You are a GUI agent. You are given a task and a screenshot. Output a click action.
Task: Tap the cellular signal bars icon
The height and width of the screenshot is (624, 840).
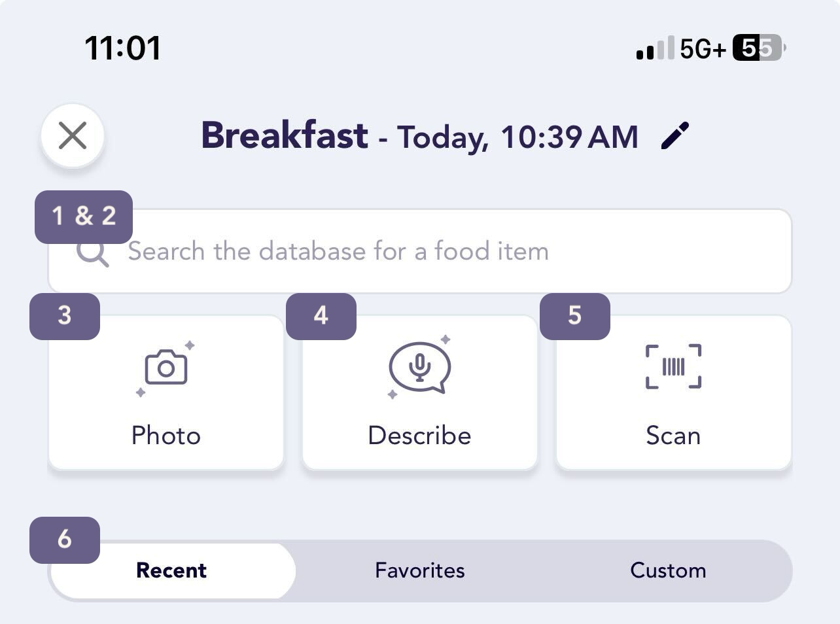click(x=655, y=48)
